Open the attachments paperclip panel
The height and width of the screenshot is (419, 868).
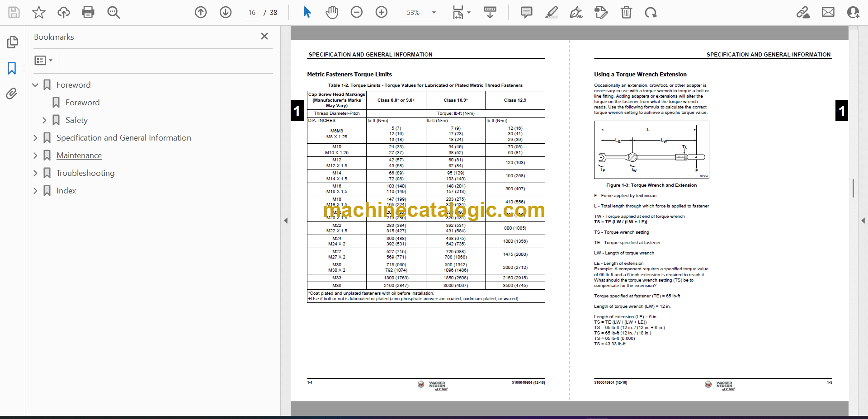[x=12, y=94]
